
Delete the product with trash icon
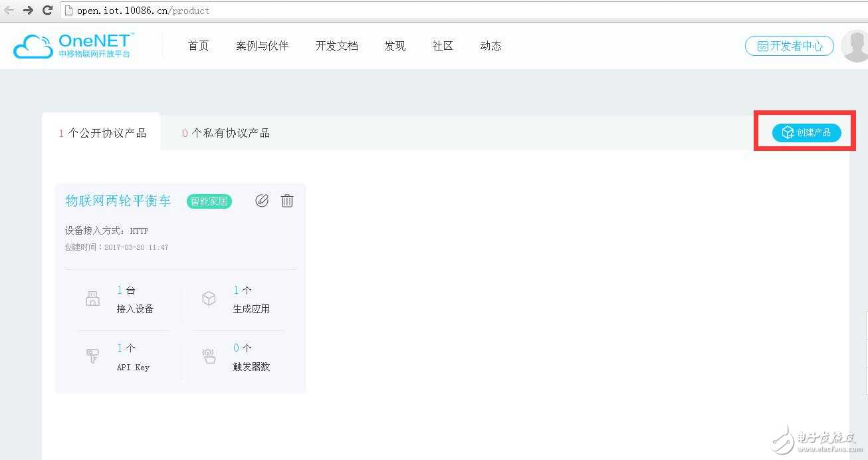[x=287, y=200]
